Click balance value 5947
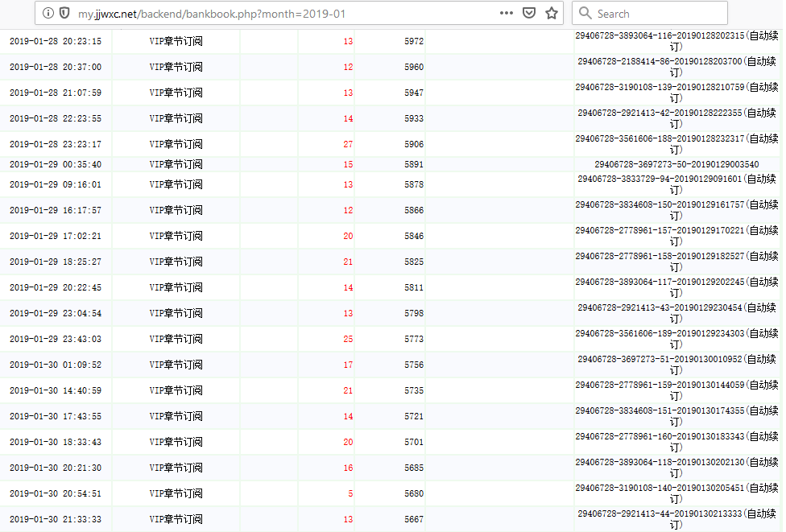 pos(414,93)
